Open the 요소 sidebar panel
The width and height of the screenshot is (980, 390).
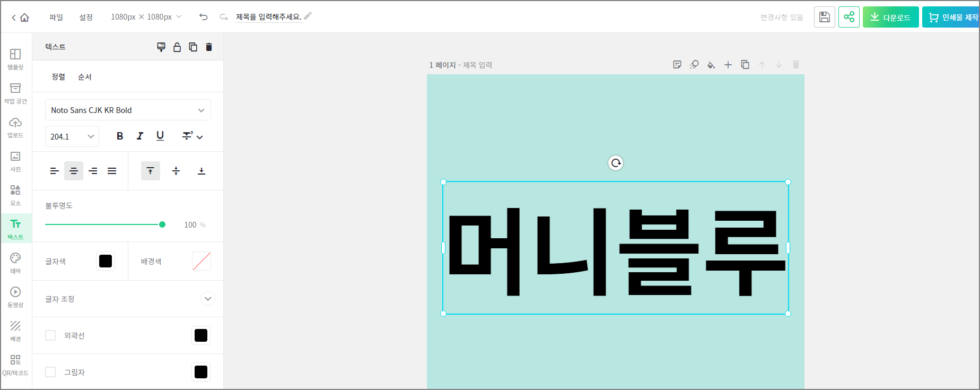click(15, 195)
